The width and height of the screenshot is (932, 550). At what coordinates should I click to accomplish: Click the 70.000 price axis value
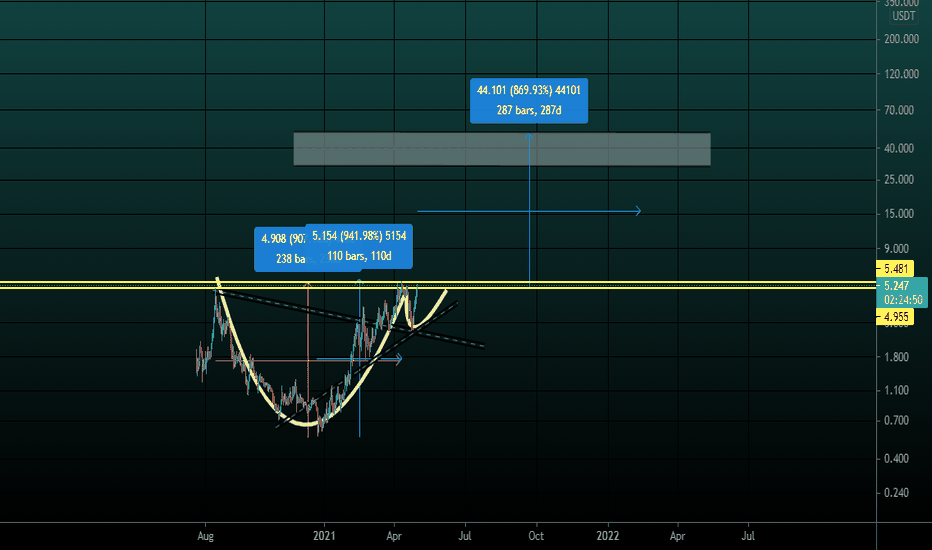pos(899,110)
